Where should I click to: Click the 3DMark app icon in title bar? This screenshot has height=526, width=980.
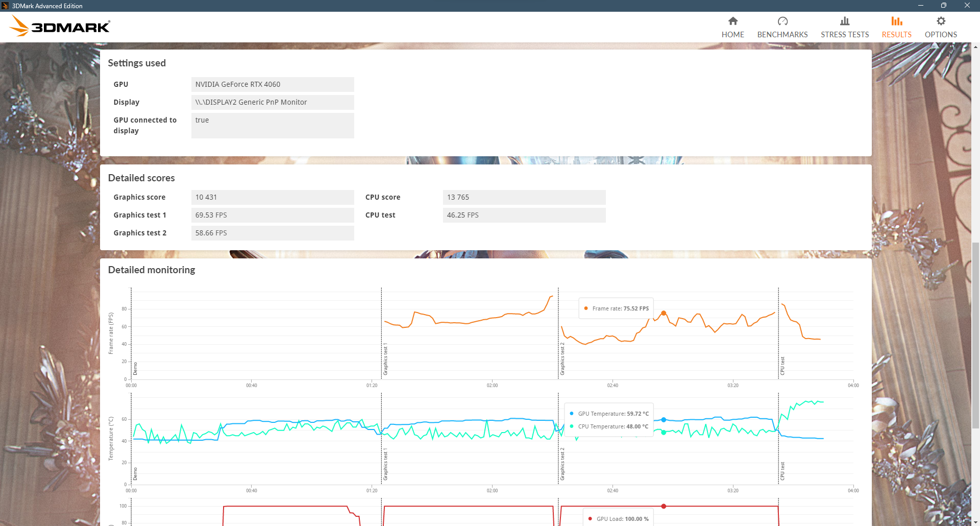point(5,6)
